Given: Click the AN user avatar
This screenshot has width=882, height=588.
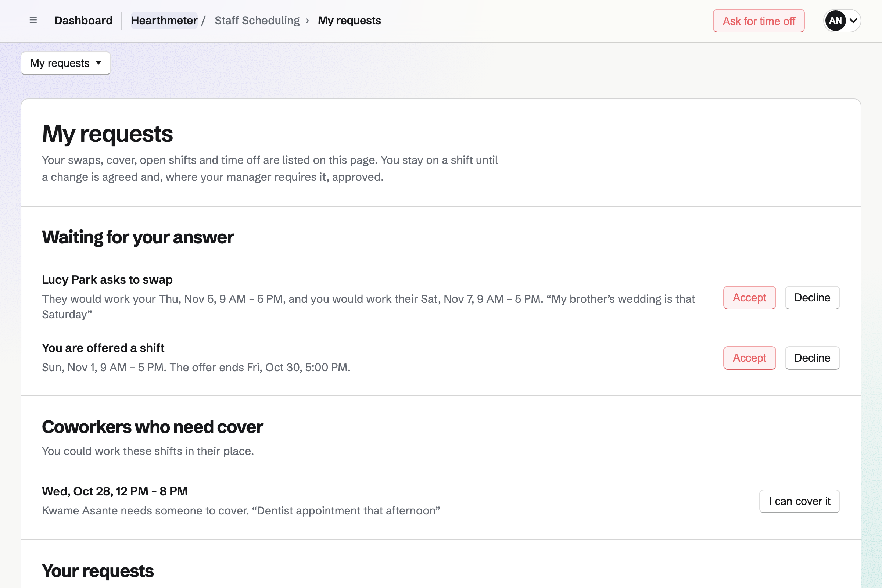Looking at the screenshot, I should click(x=835, y=21).
